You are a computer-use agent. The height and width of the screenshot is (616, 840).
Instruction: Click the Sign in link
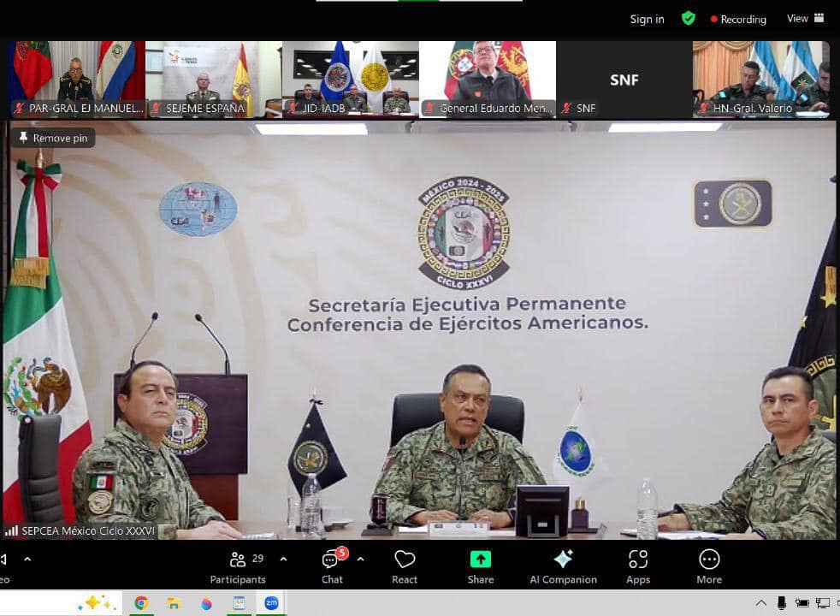647,20
